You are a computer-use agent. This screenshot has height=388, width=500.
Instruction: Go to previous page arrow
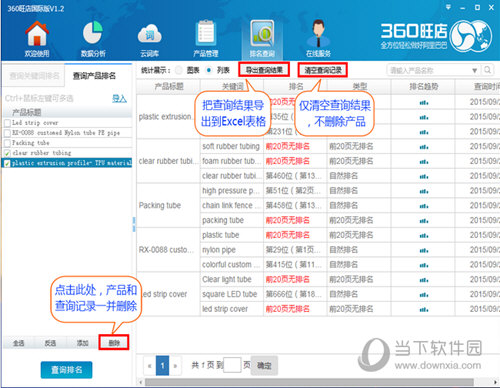(x=150, y=366)
